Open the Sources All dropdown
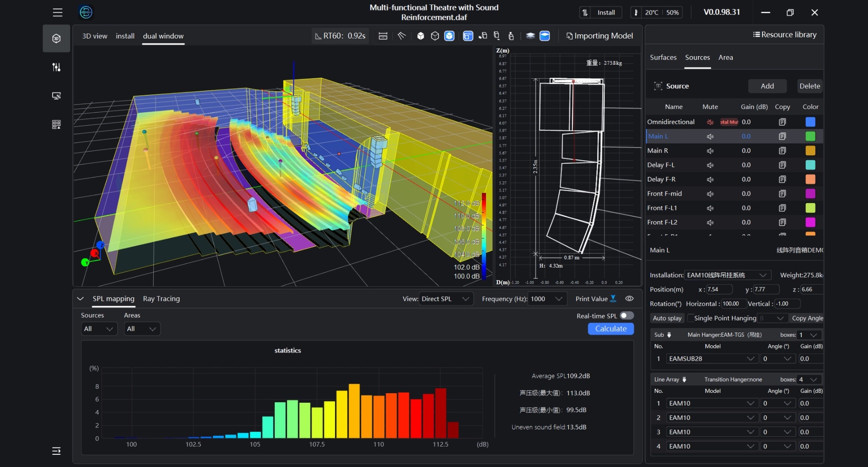Viewport: 868px width, 467px height. coord(99,329)
